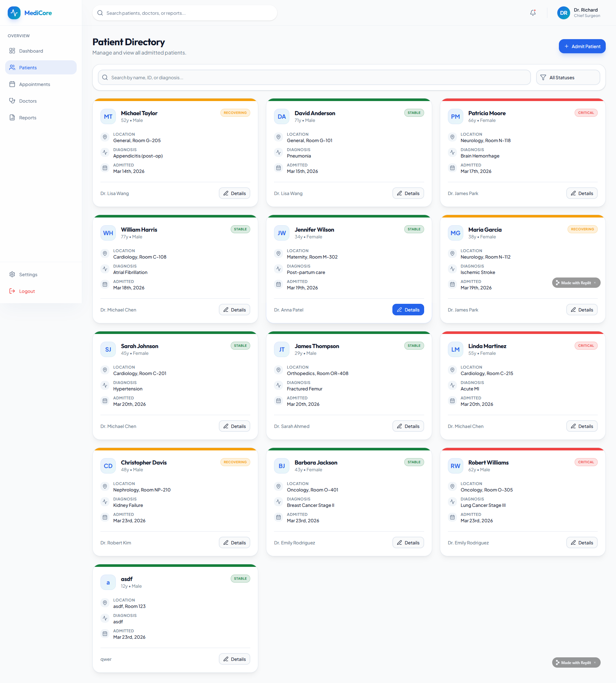Click the admitted calendar icon on Sarah Johnson's card
The width and height of the screenshot is (616, 683).
pos(105,401)
